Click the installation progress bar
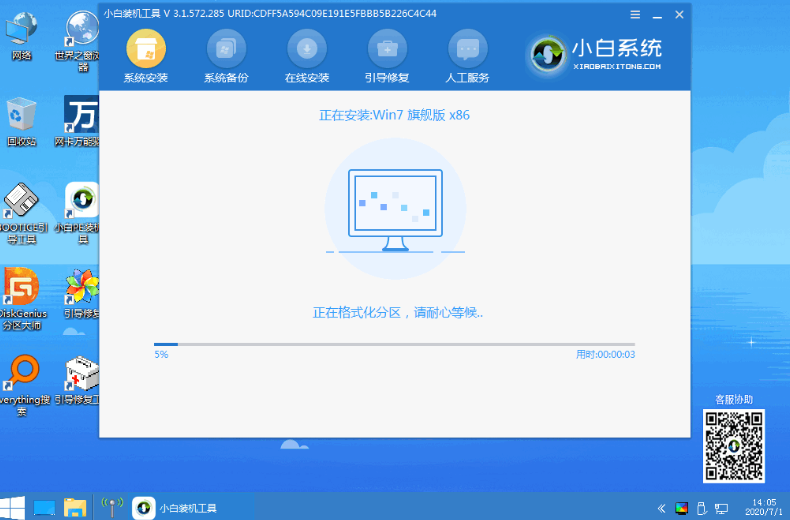The width and height of the screenshot is (790, 520). coord(394,344)
